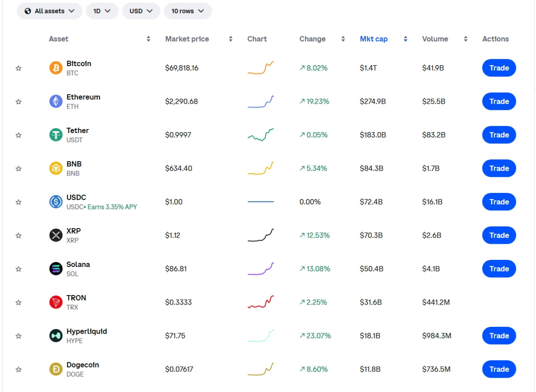Star TRON to add to watchlist
Image resolution: width=536 pixels, height=392 pixels.
coord(18,303)
